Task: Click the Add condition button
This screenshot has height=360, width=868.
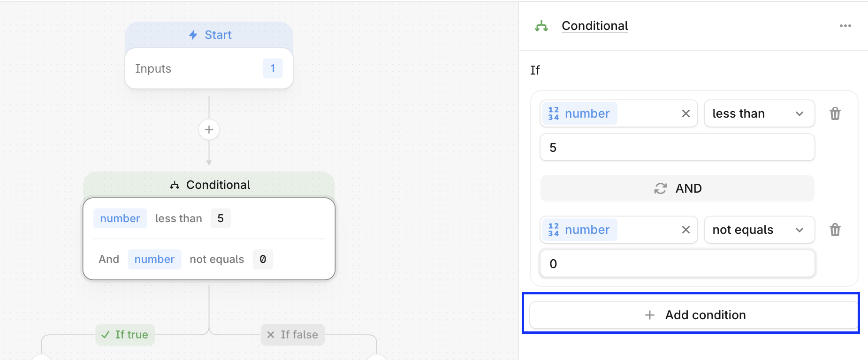Action: pos(694,315)
